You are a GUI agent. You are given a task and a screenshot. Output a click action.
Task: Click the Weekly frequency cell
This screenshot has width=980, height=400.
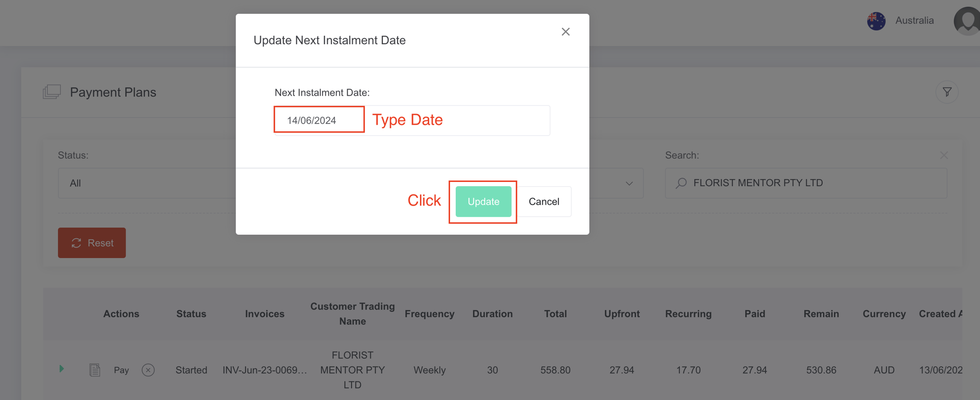(430, 370)
